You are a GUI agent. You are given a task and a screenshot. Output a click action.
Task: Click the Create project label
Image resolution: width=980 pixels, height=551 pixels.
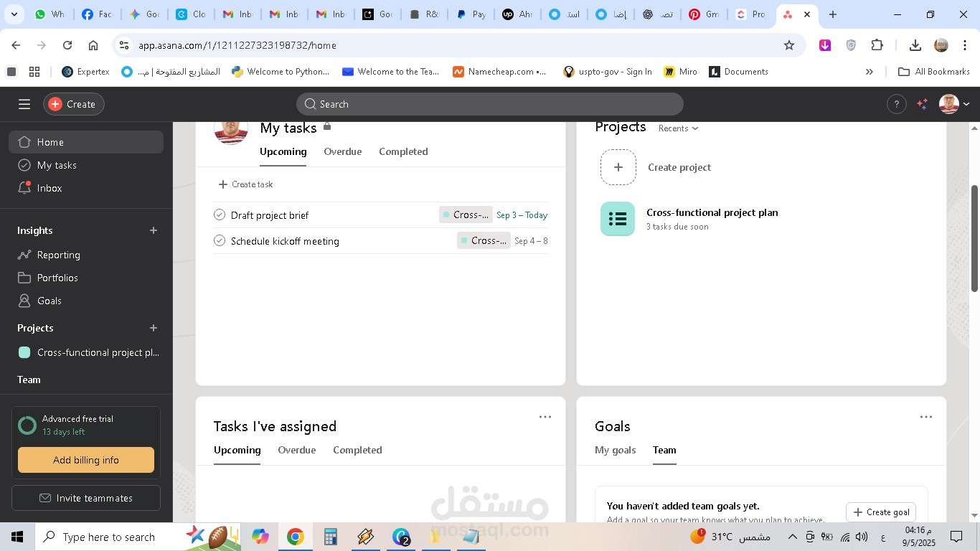[679, 167]
